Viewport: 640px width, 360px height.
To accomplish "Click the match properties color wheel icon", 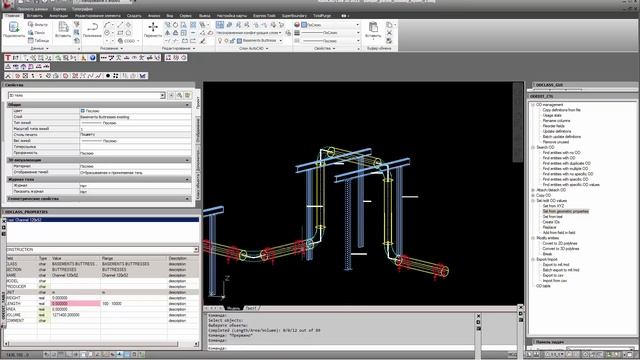I will point(297,25).
